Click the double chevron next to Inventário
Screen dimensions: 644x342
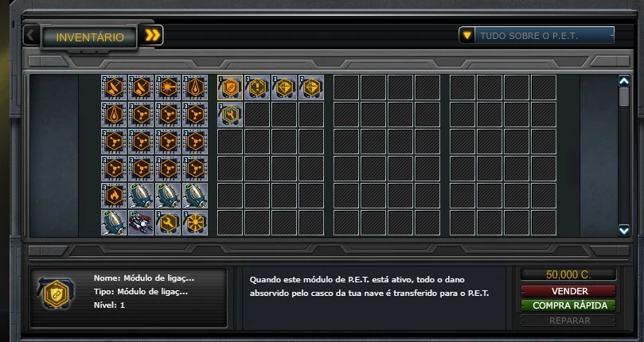coord(151,35)
